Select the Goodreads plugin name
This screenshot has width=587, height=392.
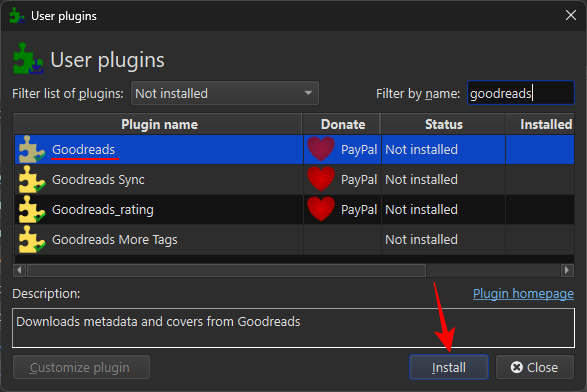[x=83, y=150]
